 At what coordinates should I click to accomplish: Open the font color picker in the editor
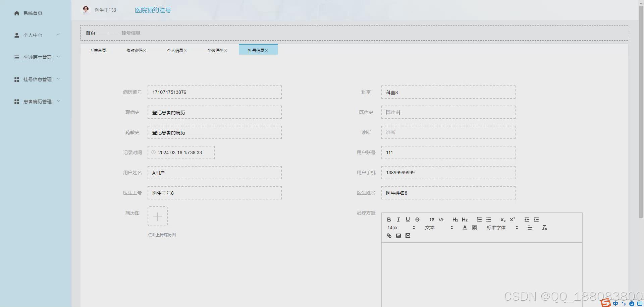(465, 228)
